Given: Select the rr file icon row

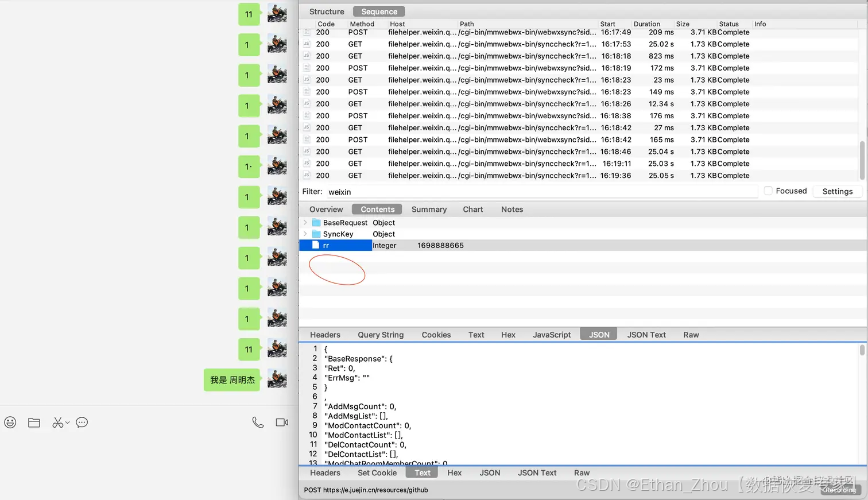Looking at the screenshot, I should click(x=316, y=245).
